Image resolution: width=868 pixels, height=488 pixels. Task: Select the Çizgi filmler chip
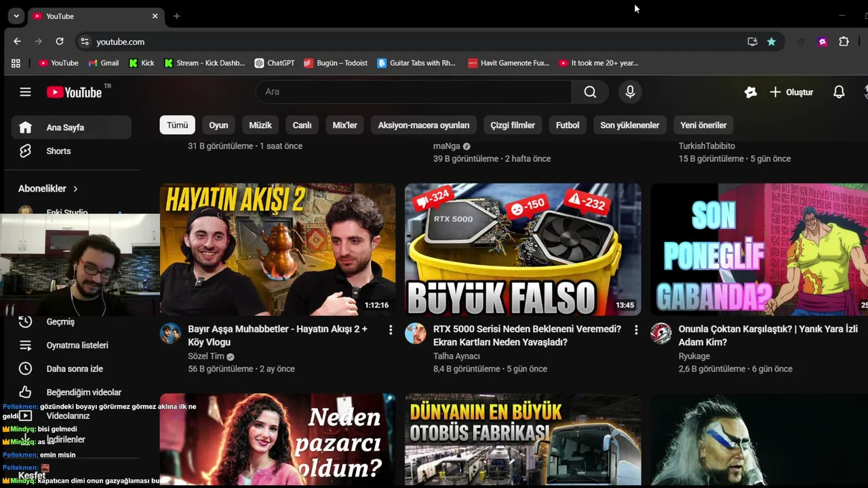coord(513,125)
